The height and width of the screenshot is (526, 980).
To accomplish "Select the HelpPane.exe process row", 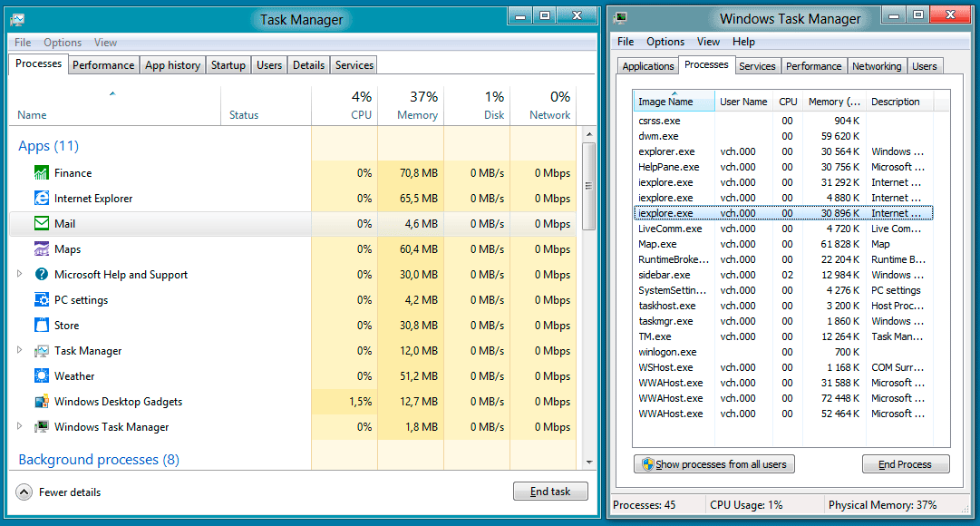I will (783, 167).
